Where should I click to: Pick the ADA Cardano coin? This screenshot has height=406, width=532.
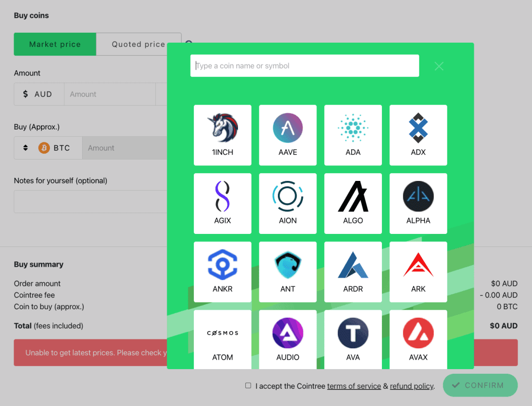point(353,134)
